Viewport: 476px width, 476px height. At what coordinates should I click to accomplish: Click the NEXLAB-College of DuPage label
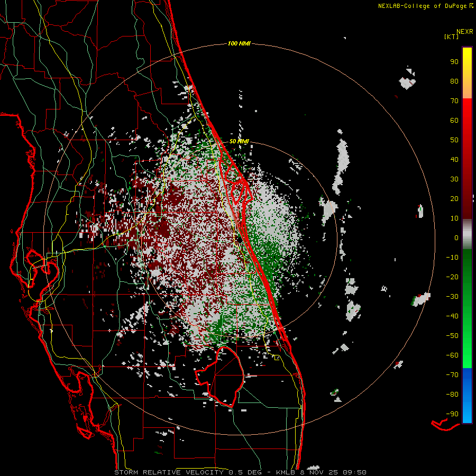(426, 6)
